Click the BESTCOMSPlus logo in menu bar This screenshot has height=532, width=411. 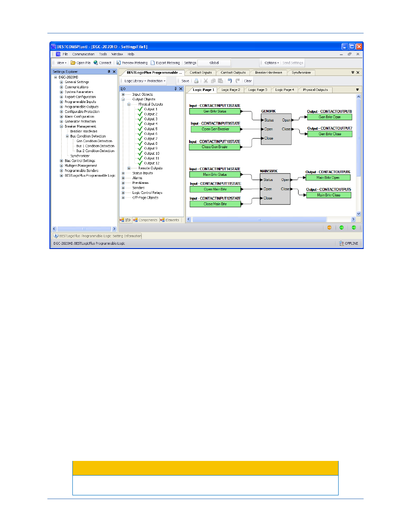(58, 54)
